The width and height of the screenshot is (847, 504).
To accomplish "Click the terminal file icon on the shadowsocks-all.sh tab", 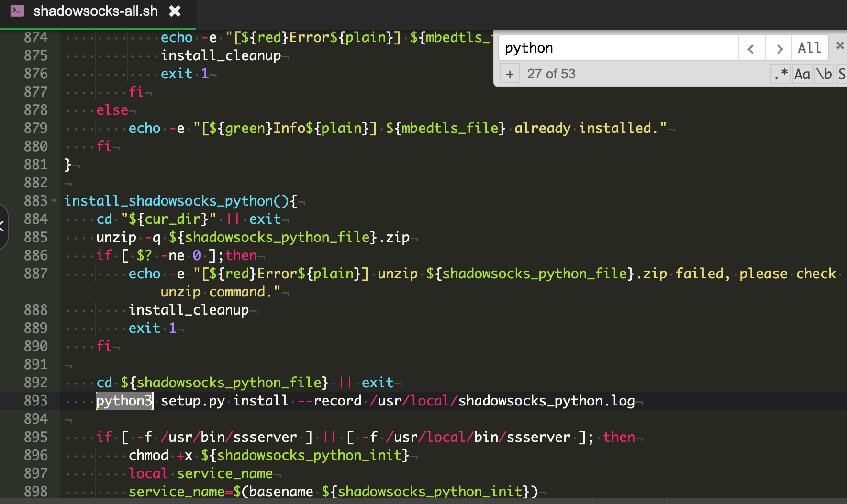I will pyautogui.click(x=17, y=11).
